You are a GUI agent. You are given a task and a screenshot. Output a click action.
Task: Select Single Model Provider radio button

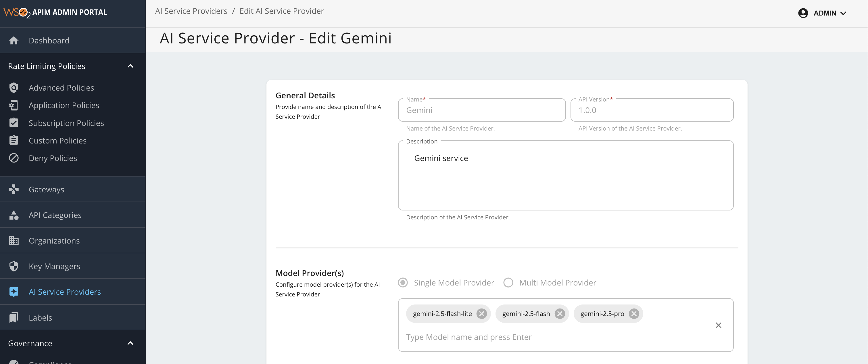point(403,282)
